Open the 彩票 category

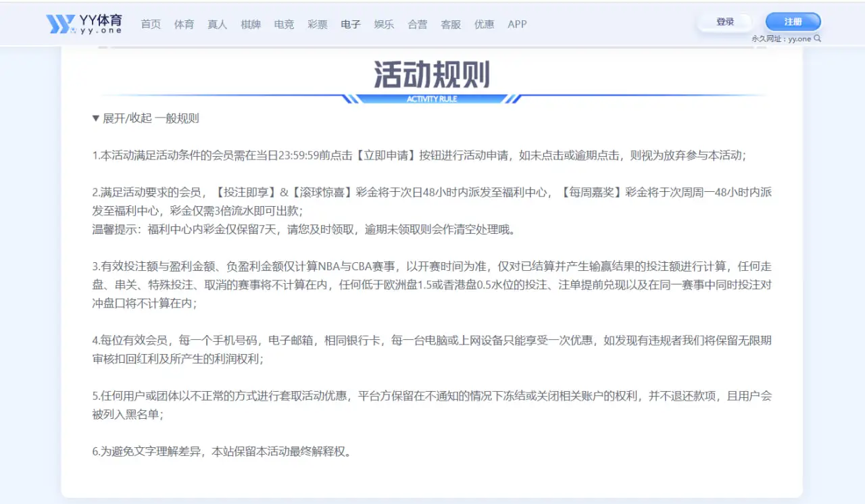pyautogui.click(x=318, y=24)
